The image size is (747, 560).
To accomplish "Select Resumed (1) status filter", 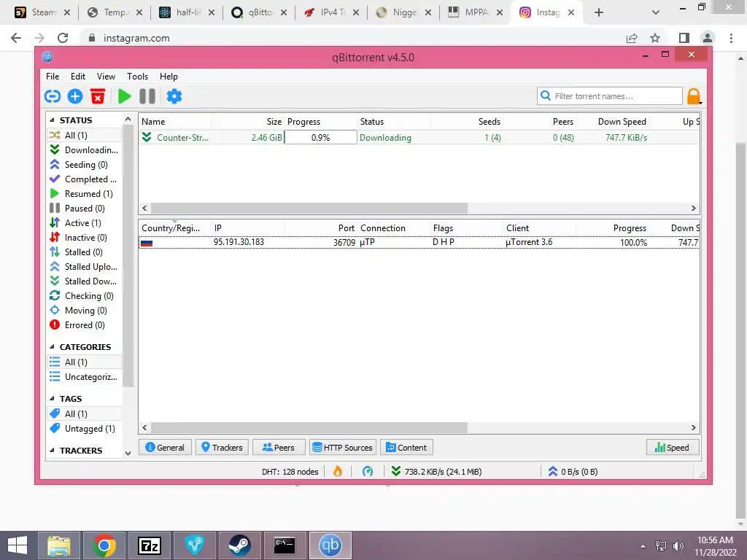I will (85, 194).
